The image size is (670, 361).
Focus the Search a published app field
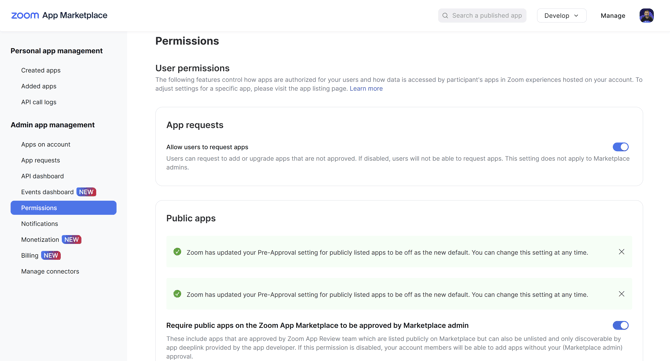(482, 15)
